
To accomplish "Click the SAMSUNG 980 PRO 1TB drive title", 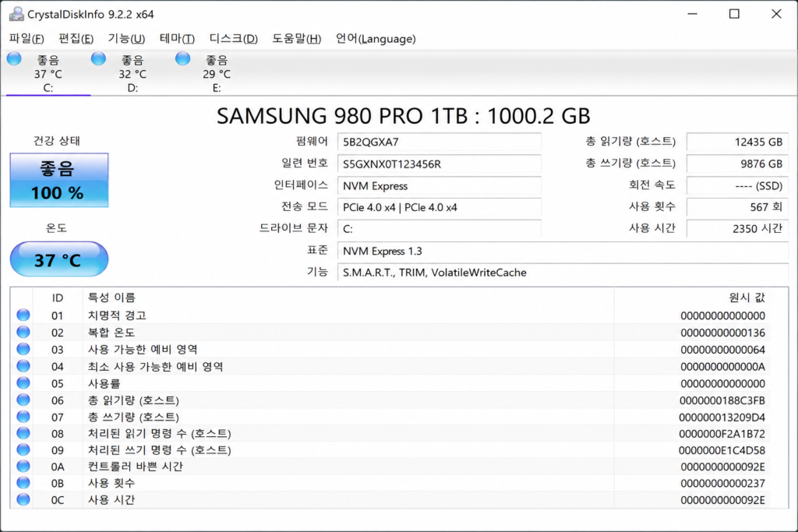I will (403, 116).
